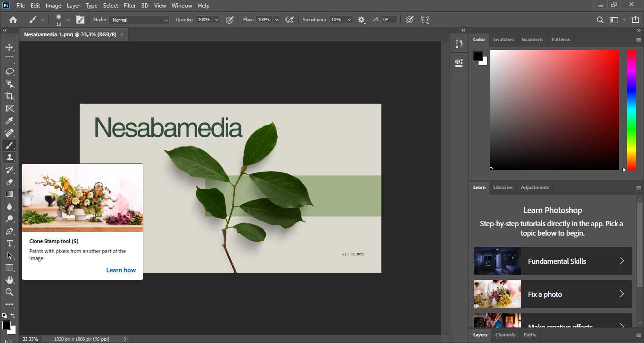
Task: Close the Nesabamedia_1.png document tab
Action: 122,34
